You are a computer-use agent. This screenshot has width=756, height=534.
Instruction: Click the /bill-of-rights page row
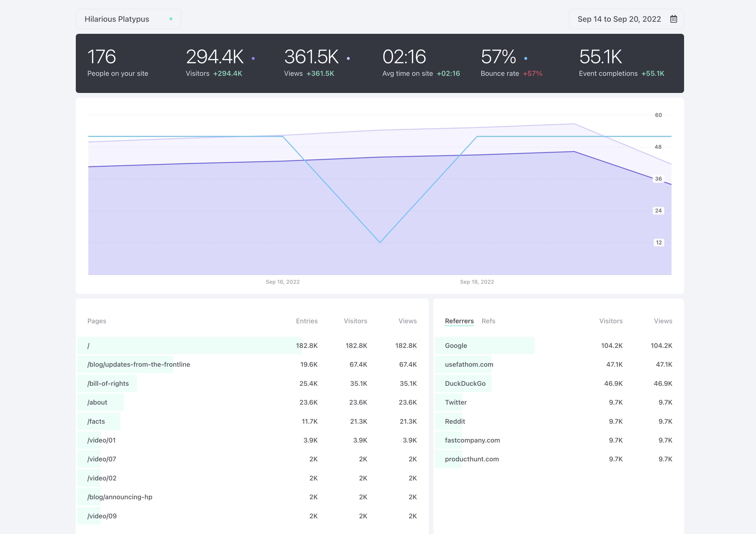[108, 384]
